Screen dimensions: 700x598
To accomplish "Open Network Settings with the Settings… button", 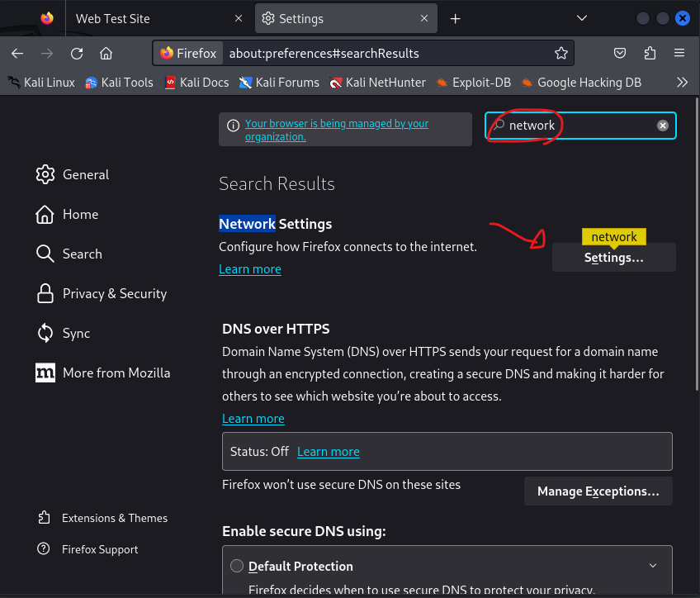I will tap(614, 258).
